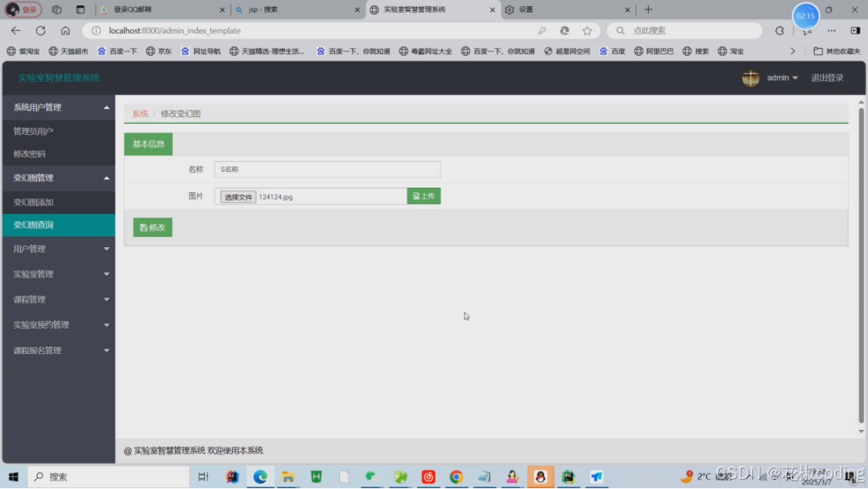
Task: Bookmark this page with the star icon
Action: pos(587,31)
